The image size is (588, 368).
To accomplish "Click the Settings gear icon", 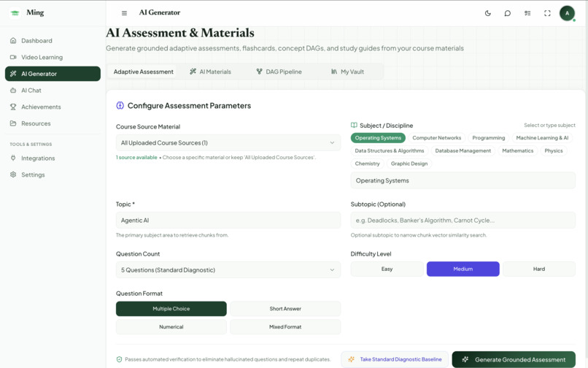I will click(13, 175).
